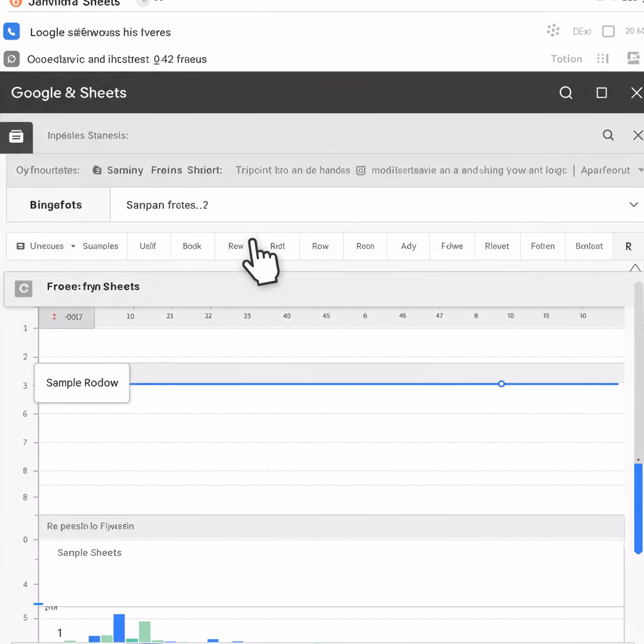Expand the Sanpan frətes..2 dropdown
644x644 pixels.
coord(634,204)
